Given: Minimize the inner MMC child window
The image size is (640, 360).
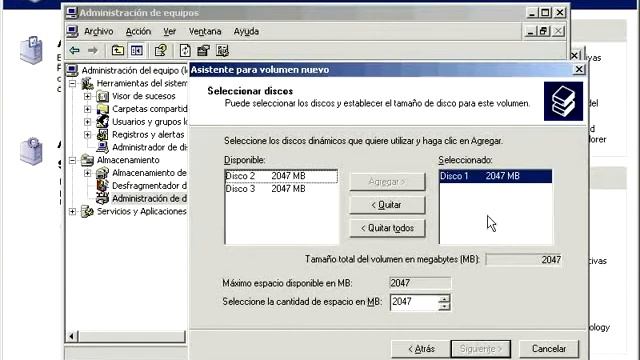Looking at the screenshot, I should [530, 31].
